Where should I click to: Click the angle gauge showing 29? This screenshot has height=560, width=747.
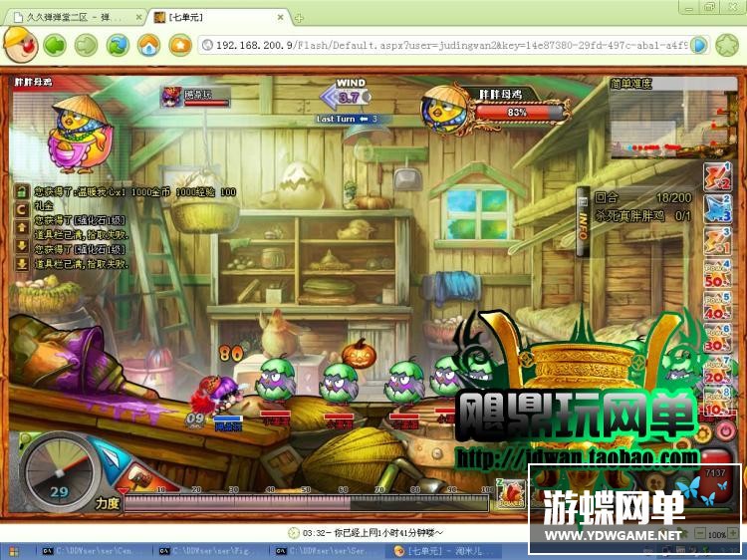click(x=58, y=472)
